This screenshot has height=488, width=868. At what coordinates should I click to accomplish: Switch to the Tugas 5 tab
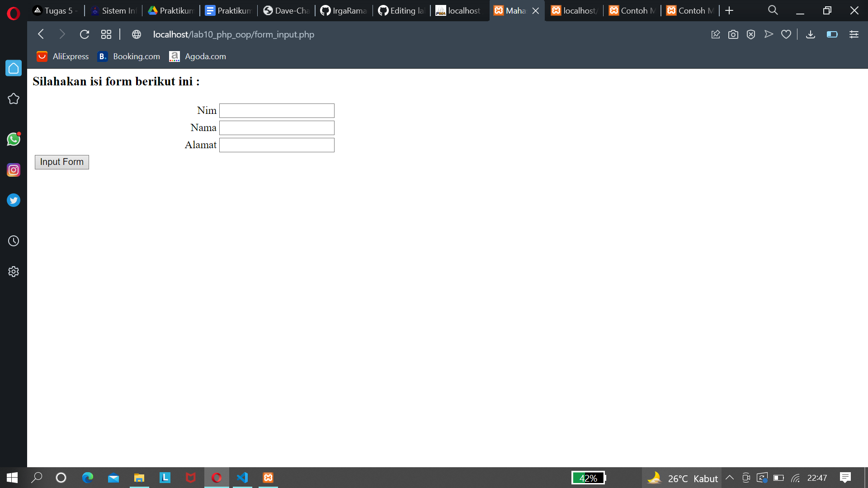coord(55,10)
